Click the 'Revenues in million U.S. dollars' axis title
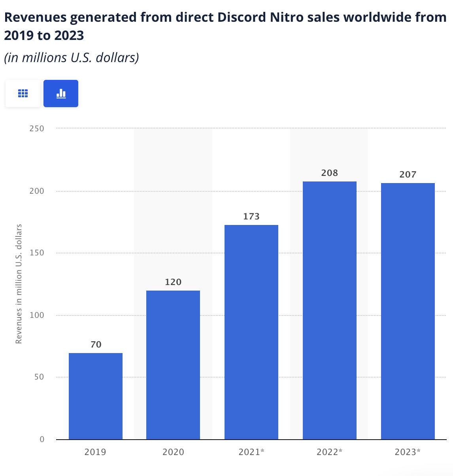Image resolution: width=453 pixels, height=476 pixels. (19, 284)
